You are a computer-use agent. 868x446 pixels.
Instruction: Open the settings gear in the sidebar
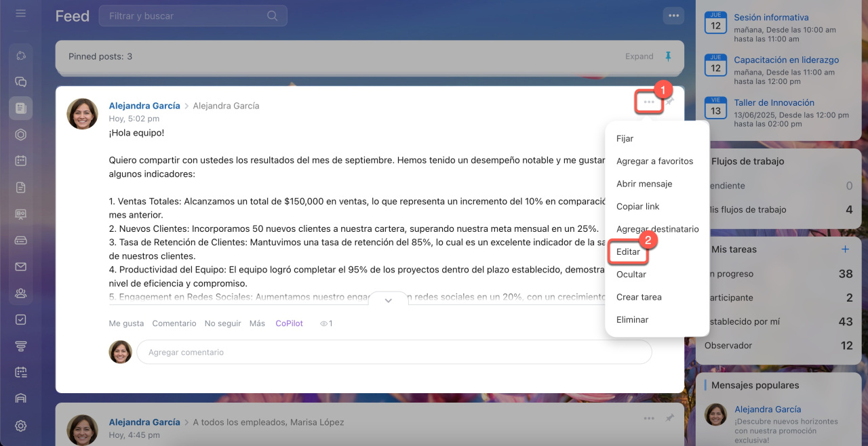pyautogui.click(x=20, y=426)
